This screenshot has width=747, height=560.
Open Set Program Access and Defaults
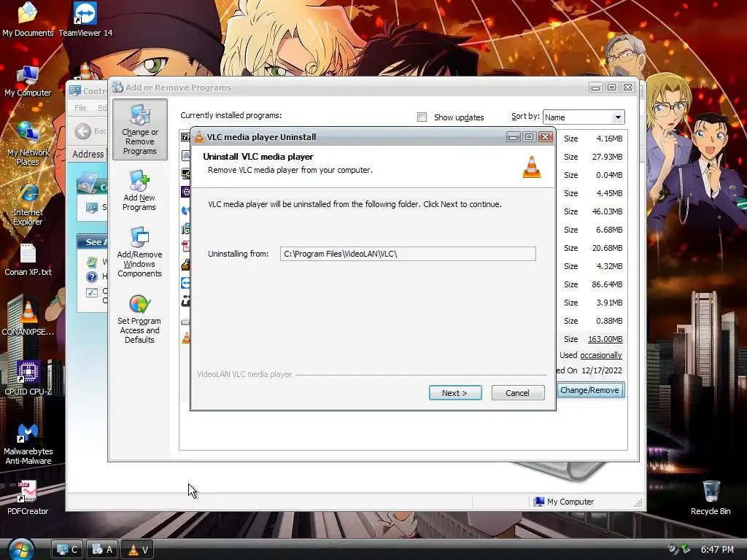[139, 319]
